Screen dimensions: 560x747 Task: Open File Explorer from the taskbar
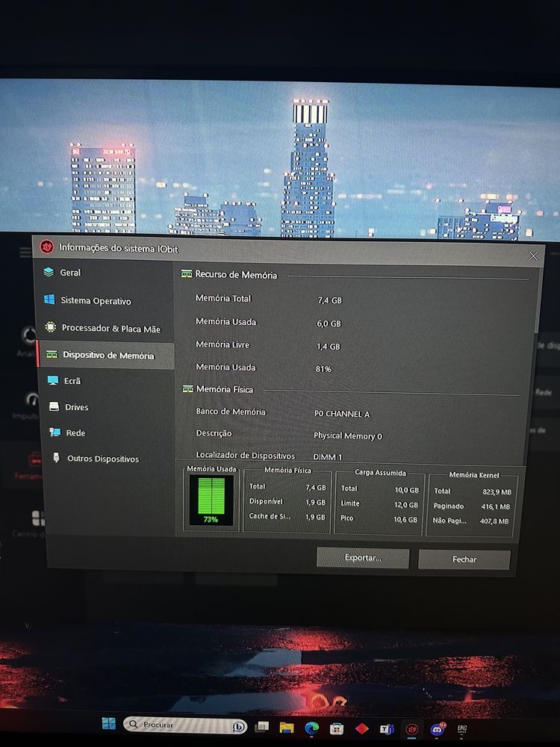pos(286,728)
